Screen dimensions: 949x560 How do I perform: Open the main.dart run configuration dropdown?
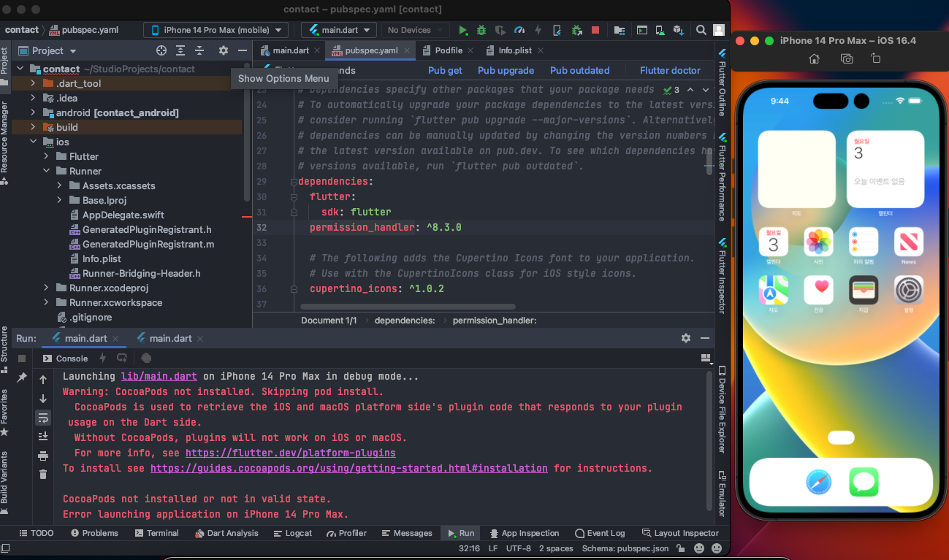(x=339, y=30)
